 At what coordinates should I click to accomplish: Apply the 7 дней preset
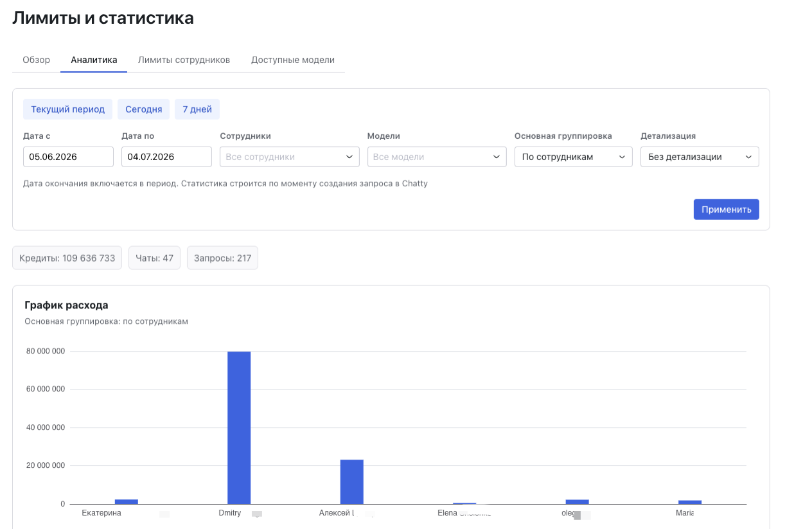pyautogui.click(x=197, y=109)
